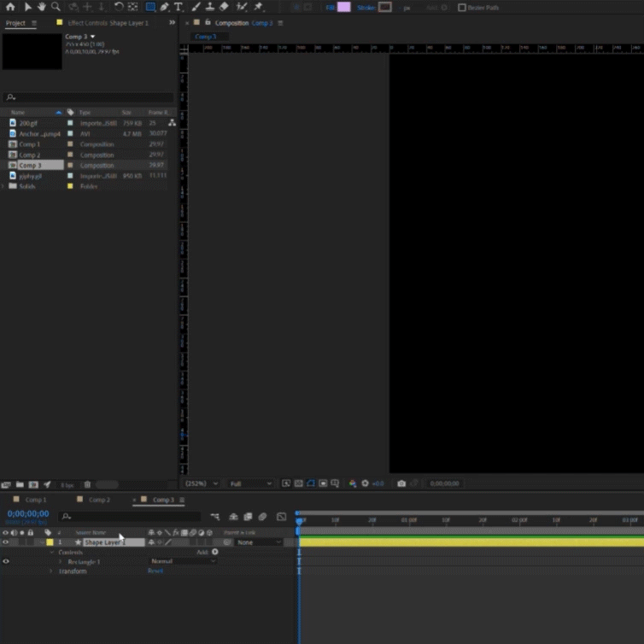This screenshot has height=644, width=644.
Task: Open the Fill color swatch
Action: point(343,7)
